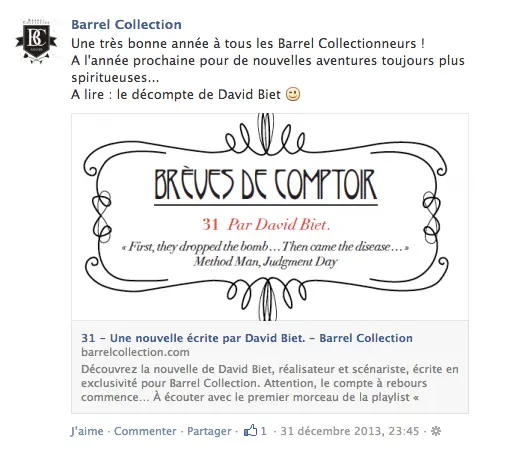The image size is (525, 453).
Task: Click the 'Method Man, Judgment Day' line in the image
Action: (266, 261)
